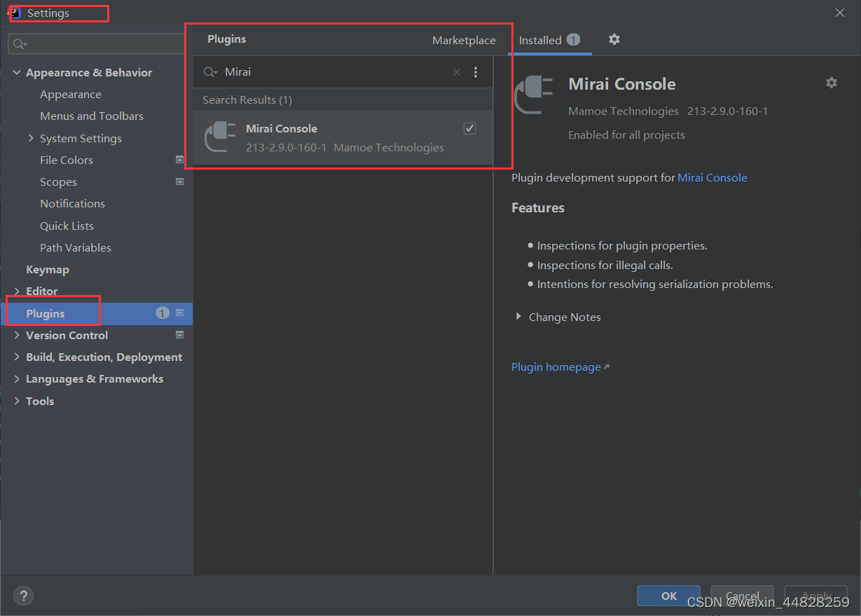This screenshot has width=861, height=616.
Task: Expand the Version Control section
Action: [x=17, y=335]
